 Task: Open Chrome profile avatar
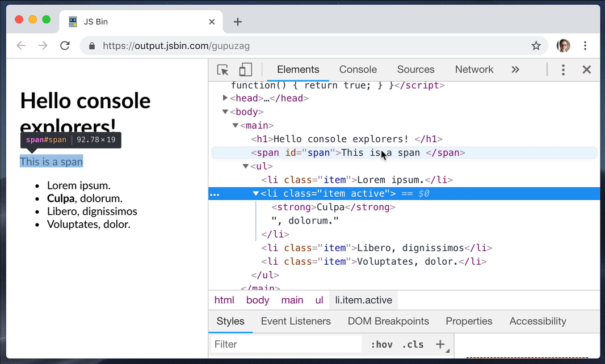[564, 45]
